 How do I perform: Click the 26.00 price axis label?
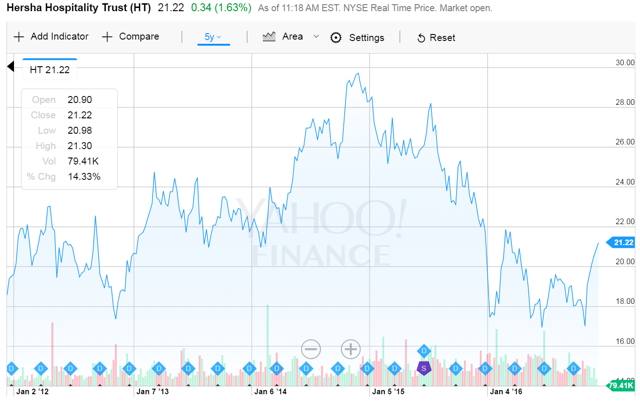pos(625,142)
